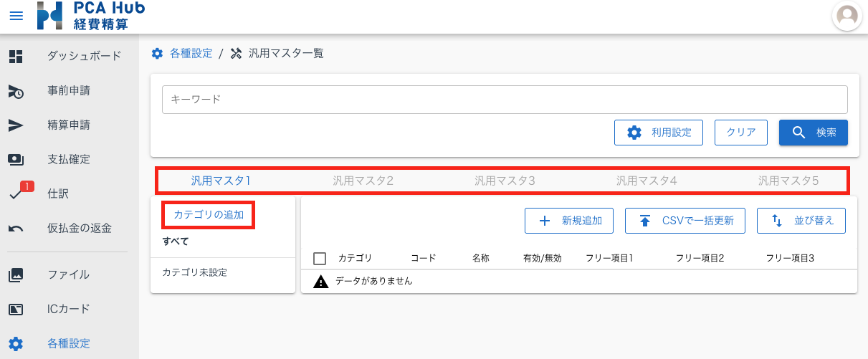Switch to 汎用マスタ5 tab
This screenshot has width=868, height=359.
click(788, 181)
